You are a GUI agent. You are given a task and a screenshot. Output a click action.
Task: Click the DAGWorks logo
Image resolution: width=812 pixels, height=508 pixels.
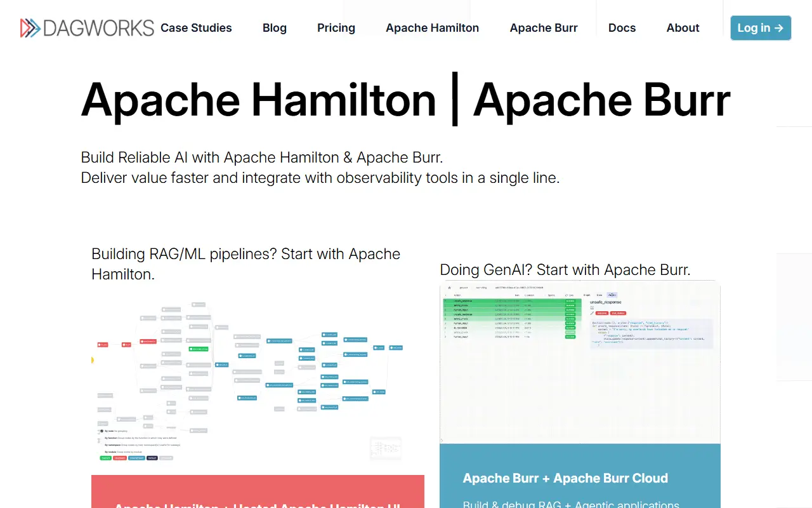(x=88, y=28)
